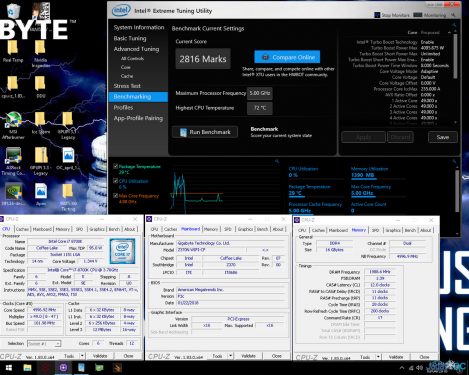Click the Maximum Processor Frequency 5.00 GHz value

pos(260,93)
